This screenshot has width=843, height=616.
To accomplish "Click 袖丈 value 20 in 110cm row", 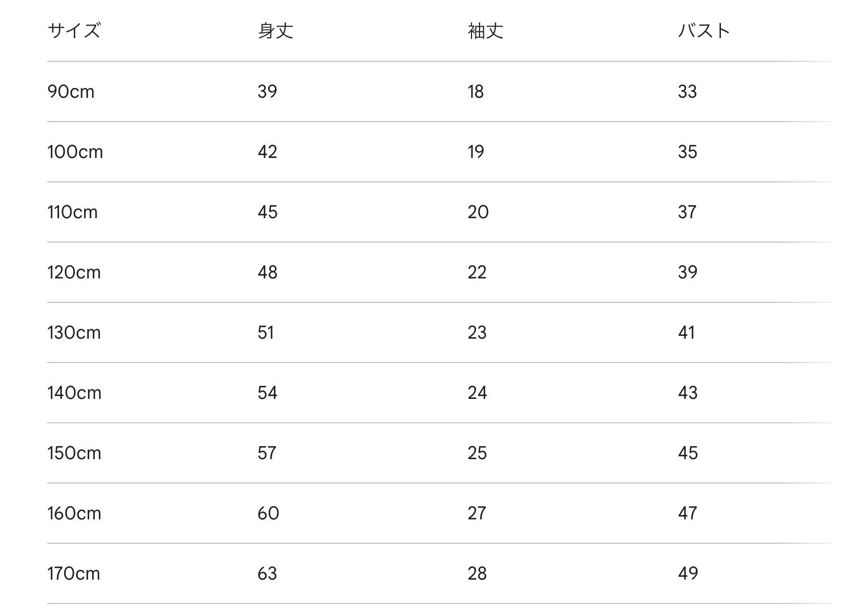I will click(x=478, y=212).
